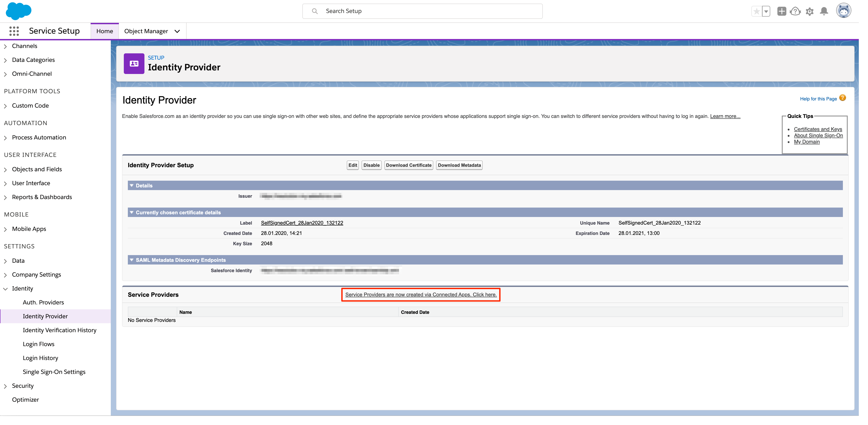The height and width of the screenshot is (425, 868).
Task: Add this page to favorites star
Action: click(x=757, y=11)
